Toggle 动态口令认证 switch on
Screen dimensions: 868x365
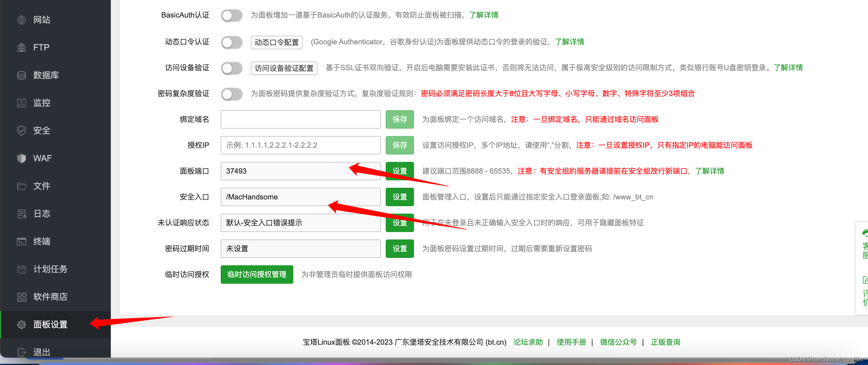231,42
